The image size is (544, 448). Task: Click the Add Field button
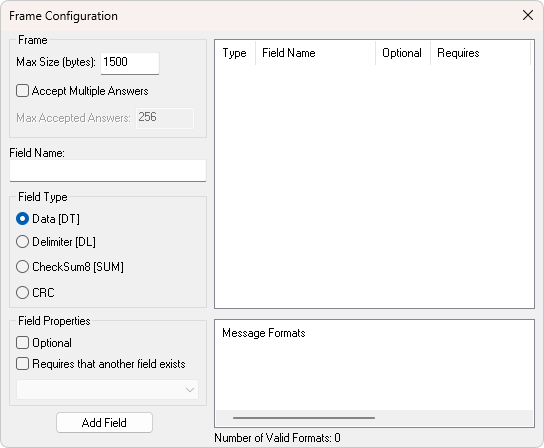click(x=104, y=423)
